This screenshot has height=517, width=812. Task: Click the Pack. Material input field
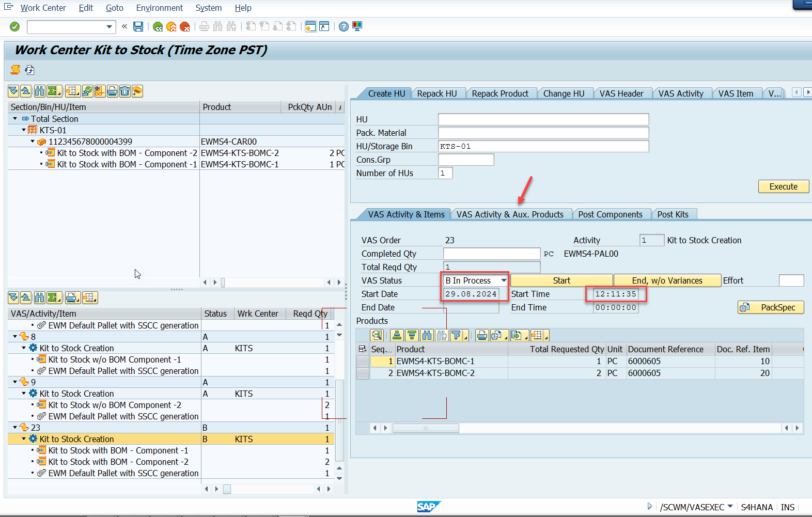point(543,133)
